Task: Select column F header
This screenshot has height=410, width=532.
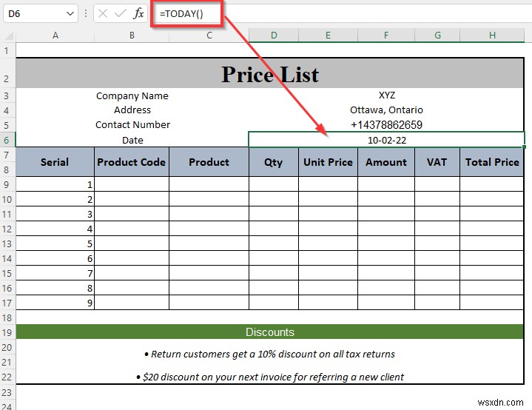Action: click(386, 36)
